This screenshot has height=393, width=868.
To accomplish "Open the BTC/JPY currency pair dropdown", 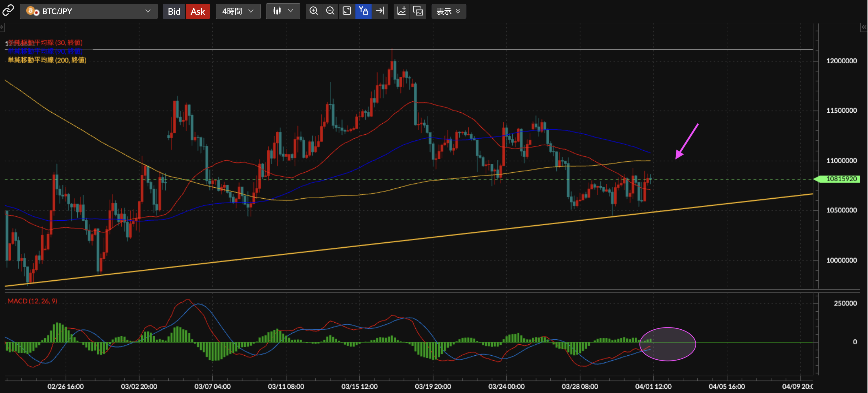I will 89,11.
